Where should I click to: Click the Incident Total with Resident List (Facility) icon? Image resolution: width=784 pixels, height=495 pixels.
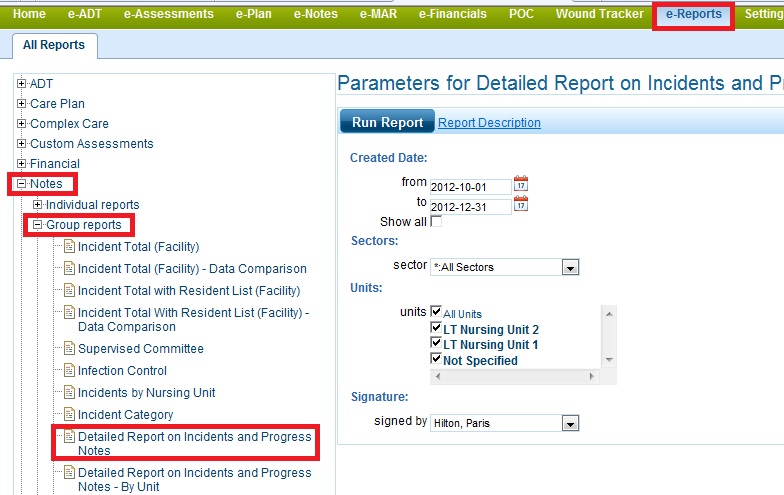[x=70, y=290]
